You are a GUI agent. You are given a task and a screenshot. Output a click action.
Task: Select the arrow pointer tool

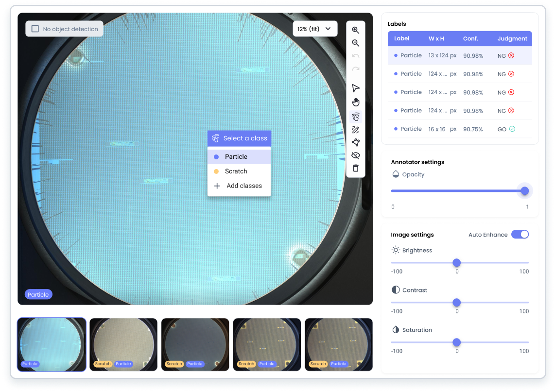pos(356,88)
